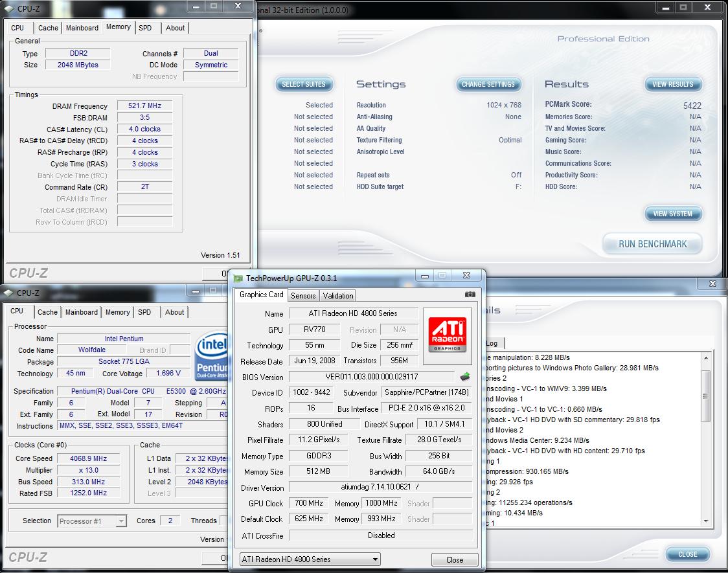Screen dimensions: 728x573
Task: Open the Mainboard tab in lower CPU-Z window
Action: 82,312
